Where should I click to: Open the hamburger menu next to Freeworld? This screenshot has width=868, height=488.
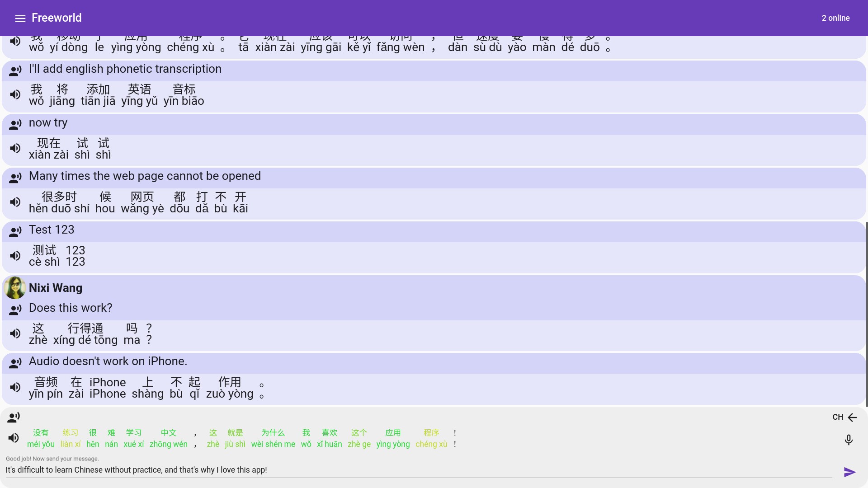tap(20, 18)
